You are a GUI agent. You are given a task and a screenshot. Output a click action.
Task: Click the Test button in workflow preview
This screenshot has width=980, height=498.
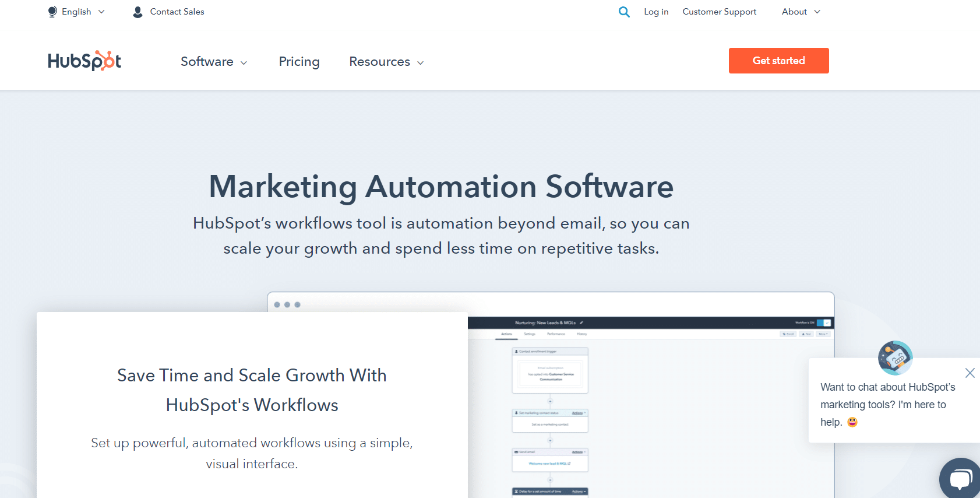pyautogui.click(x=806, y=334)
